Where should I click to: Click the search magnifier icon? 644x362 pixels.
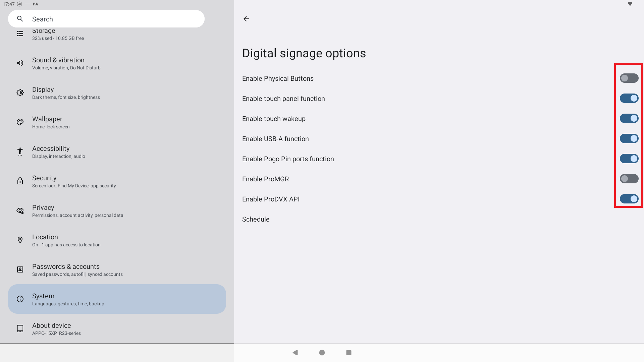[x=20, y=19]
